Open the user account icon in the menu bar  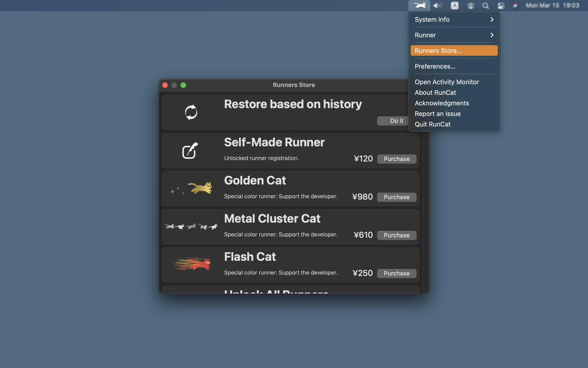[470, 5]
